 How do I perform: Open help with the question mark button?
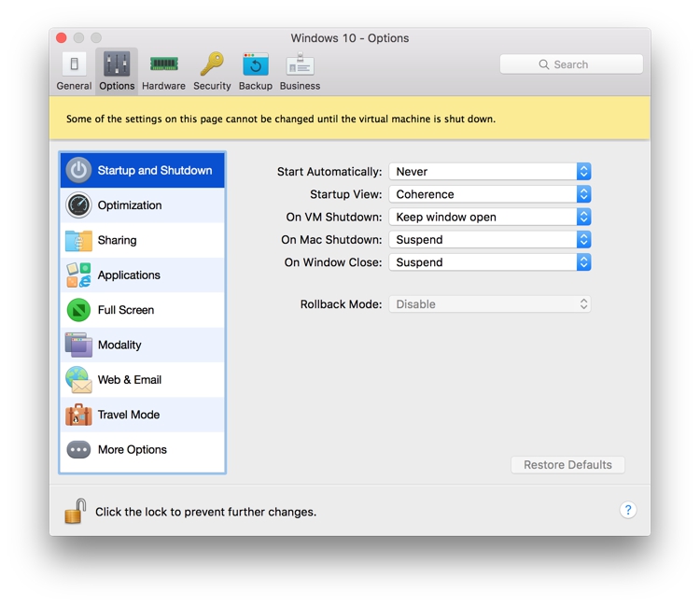(628, 510)
